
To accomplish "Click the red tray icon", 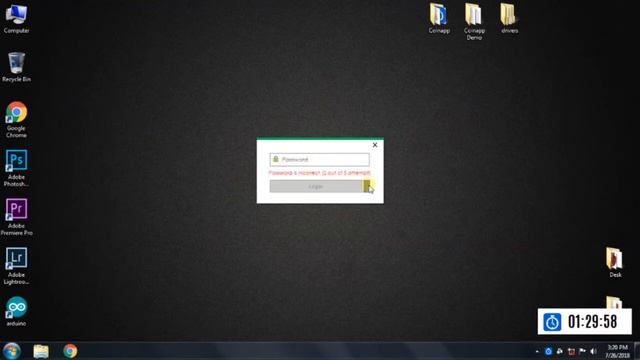I will point(571,351).
